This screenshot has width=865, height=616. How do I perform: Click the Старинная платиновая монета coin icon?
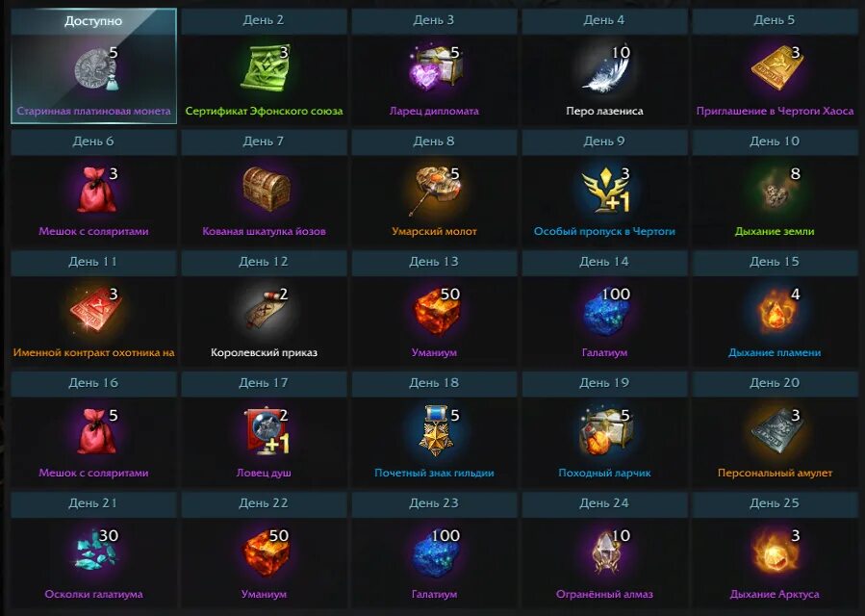click(95, 69)
